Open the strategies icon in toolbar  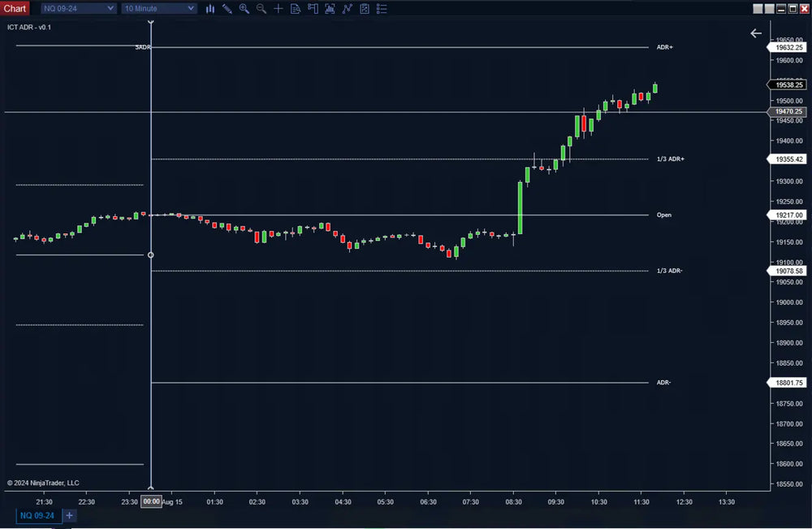(x=365, y=8)
